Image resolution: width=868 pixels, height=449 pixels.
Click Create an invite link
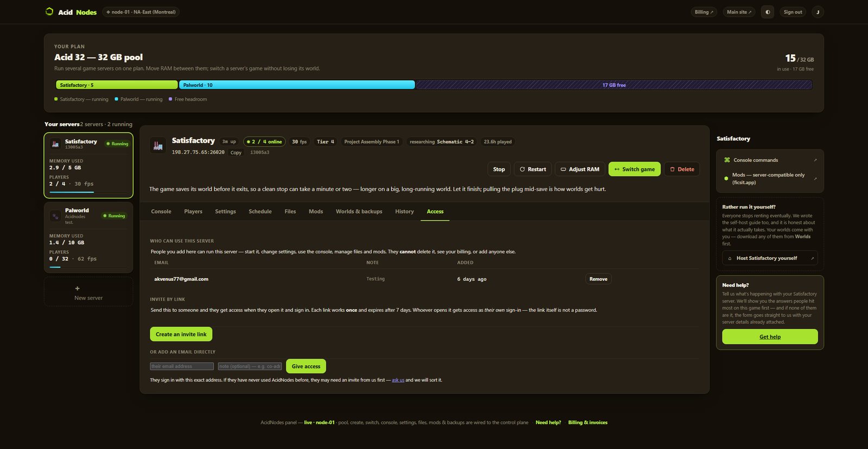(181, 334)
